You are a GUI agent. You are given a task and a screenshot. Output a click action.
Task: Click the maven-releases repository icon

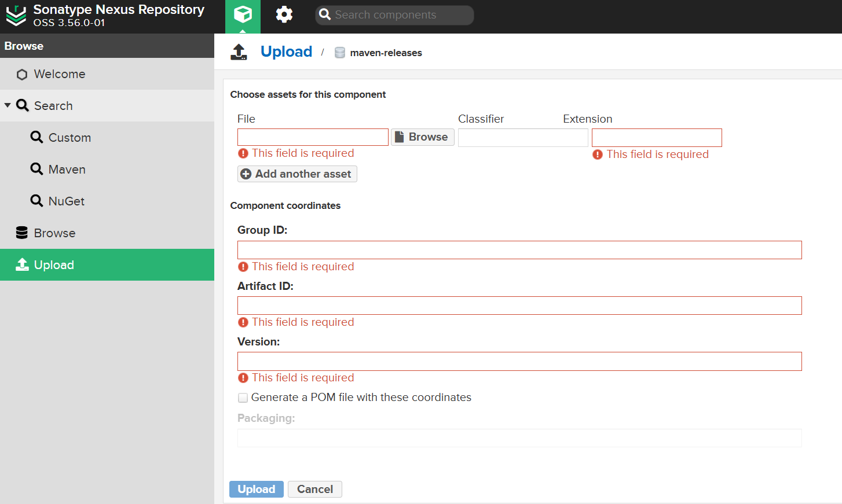[x=340, y=53]
